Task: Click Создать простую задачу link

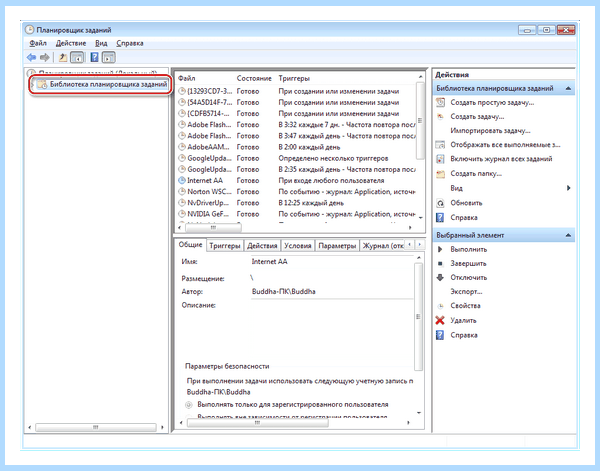Action: pos(492,103)
